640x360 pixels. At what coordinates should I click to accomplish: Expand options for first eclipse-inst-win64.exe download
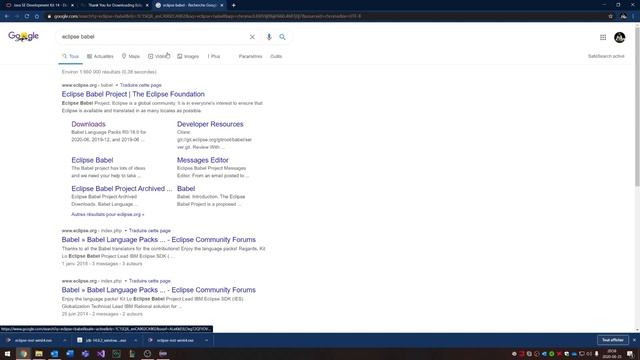coord(65,340)
